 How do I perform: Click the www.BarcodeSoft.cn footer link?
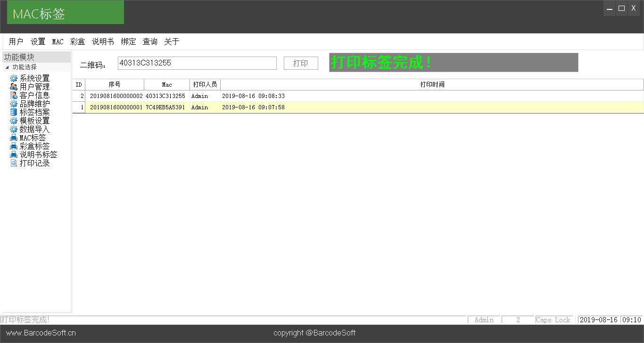coord(41,333)
